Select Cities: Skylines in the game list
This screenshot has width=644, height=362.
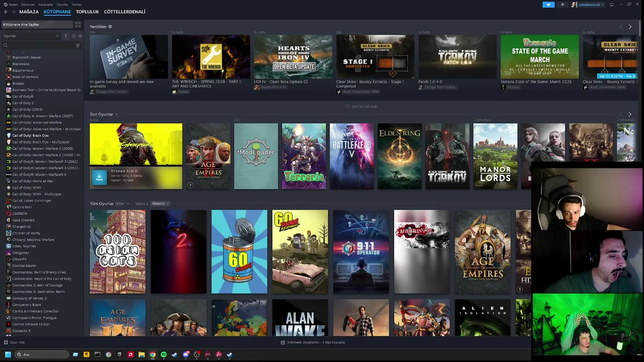tap(24, 246)
